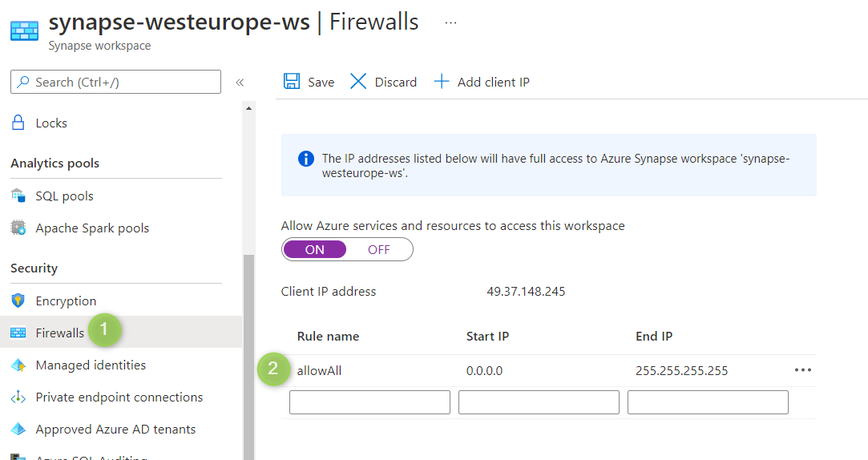
Task: Click the Encryption shield icon
Action: 18,301
